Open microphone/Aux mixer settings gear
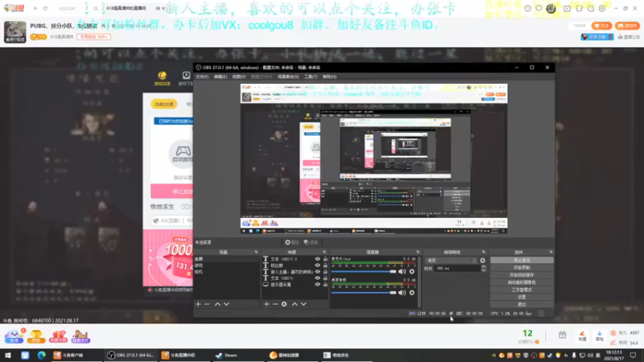The width and height of the screenshot is (644, 362). pos(412,271)
